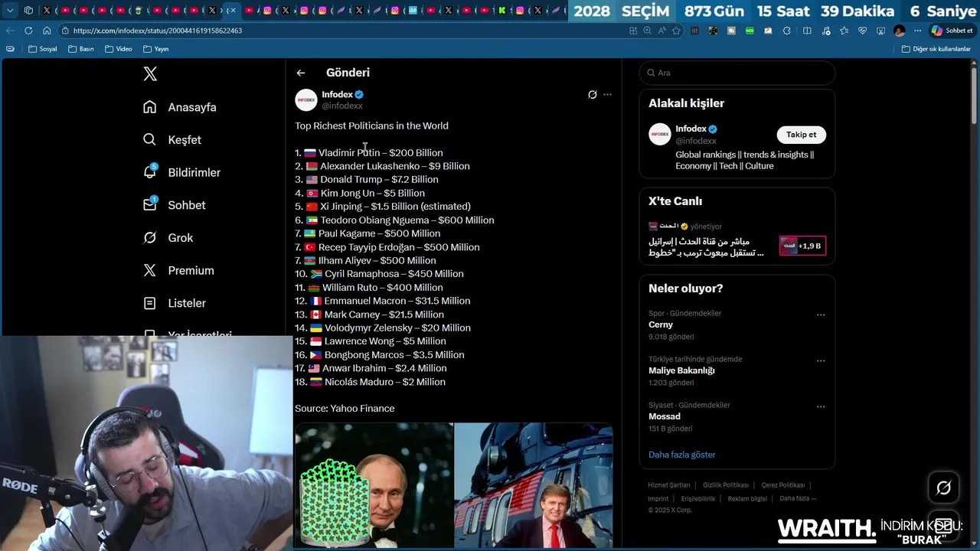Open browser essentials heart icon
The height and width of the screenshot is (551, 980).
tap(862, 31)
